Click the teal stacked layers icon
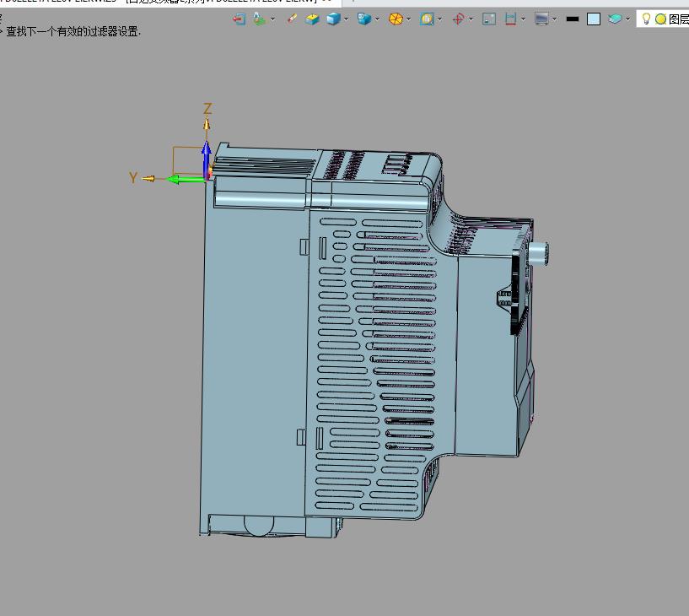 pyautogui.click(x=615, y=19)
